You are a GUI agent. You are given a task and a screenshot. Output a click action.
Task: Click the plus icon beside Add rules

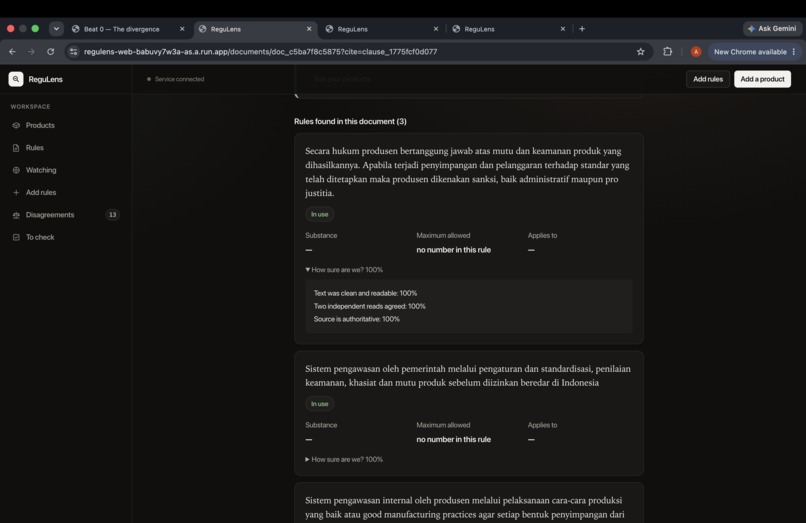coord(16,192)
